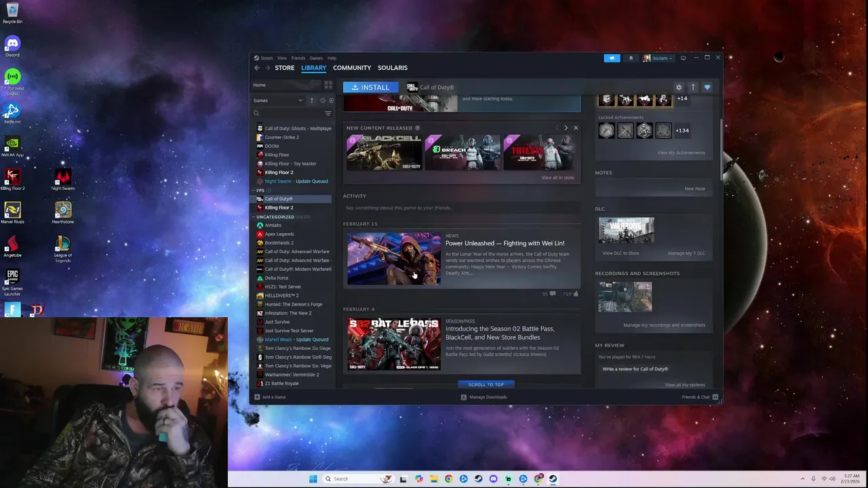
Task: Open the STORE tab
Action: click(x=284, y=68)
